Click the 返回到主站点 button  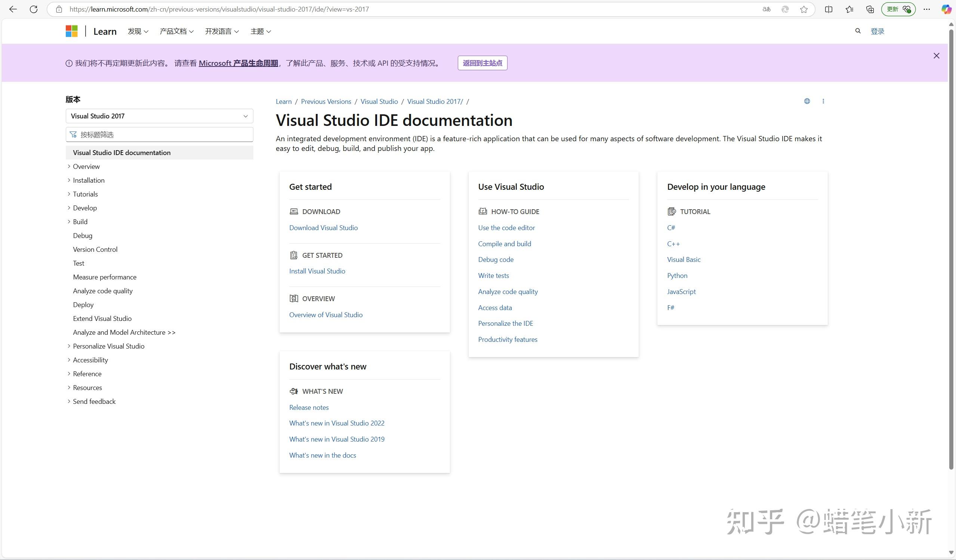pos(482,62)
